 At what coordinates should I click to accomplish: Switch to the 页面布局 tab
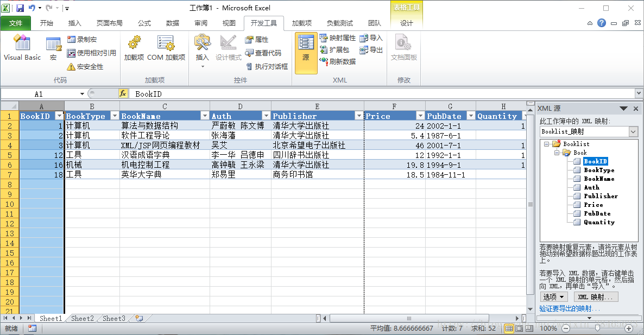pos(109,23)
